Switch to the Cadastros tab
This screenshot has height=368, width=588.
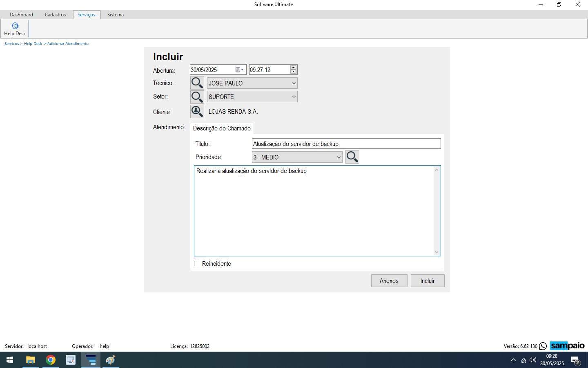point(55,15)
